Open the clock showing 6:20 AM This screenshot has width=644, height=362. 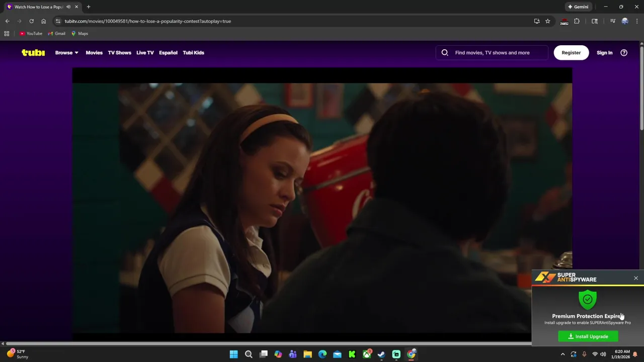(622, 354)
